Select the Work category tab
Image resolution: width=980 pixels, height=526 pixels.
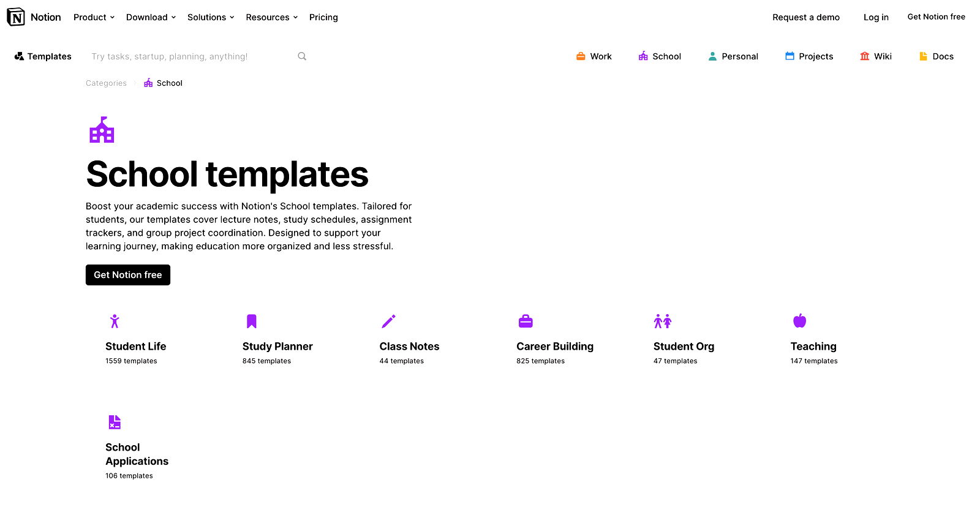pyautogui.click(x=594, y=56)
